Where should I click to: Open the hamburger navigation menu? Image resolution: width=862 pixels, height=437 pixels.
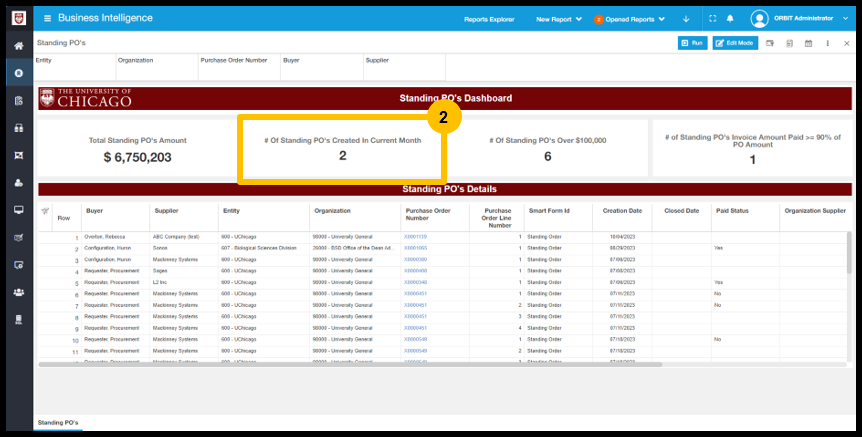(47, 18)
